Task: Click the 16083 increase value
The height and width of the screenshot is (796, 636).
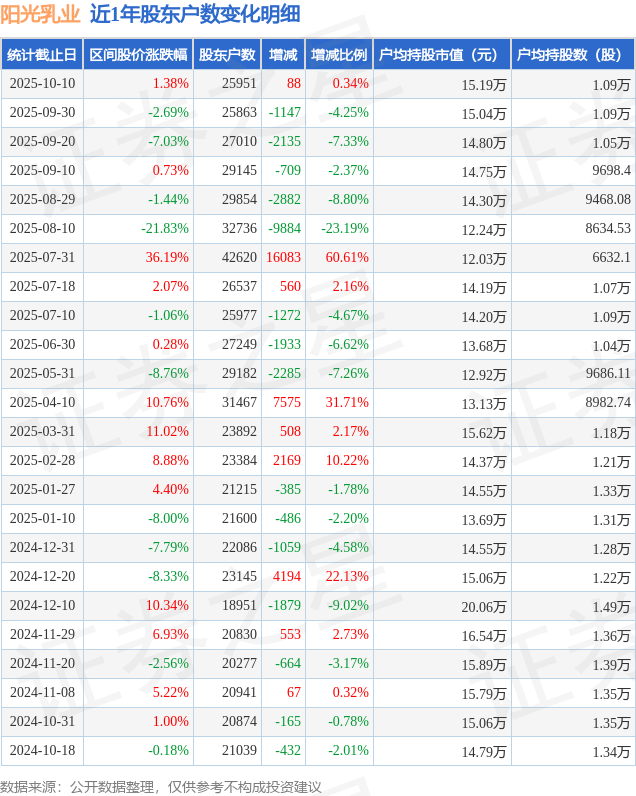Action: click(283, 258)
